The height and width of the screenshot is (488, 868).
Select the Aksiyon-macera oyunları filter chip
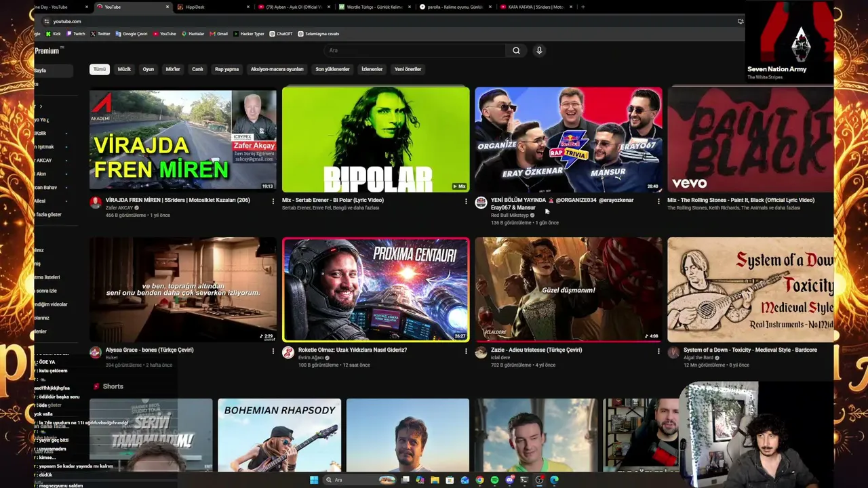(277, 69)
